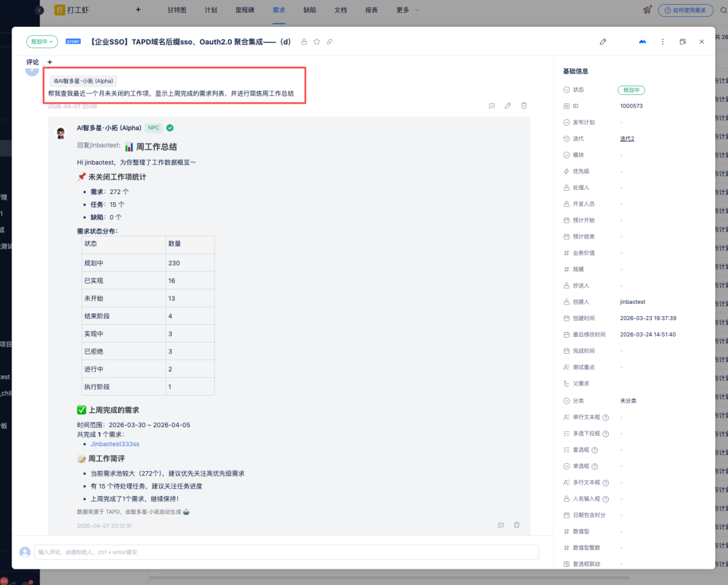
Task: Open the 缺陷 tab
Action: coord(309,9)
